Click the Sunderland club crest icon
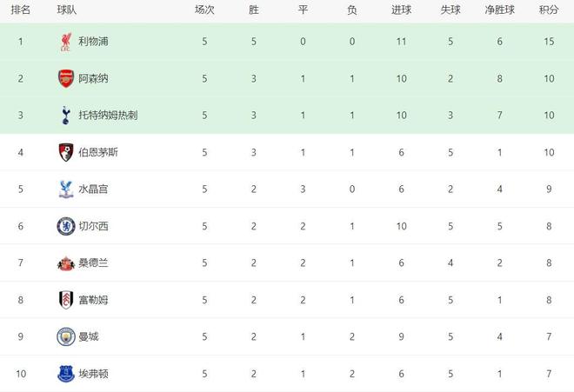This screenshot has width=574, height=392. 65,262
